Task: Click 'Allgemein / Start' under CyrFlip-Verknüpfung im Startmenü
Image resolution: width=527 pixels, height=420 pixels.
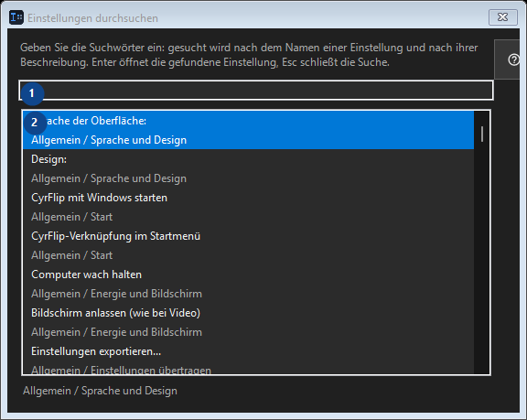Action: tap(71, 255)
